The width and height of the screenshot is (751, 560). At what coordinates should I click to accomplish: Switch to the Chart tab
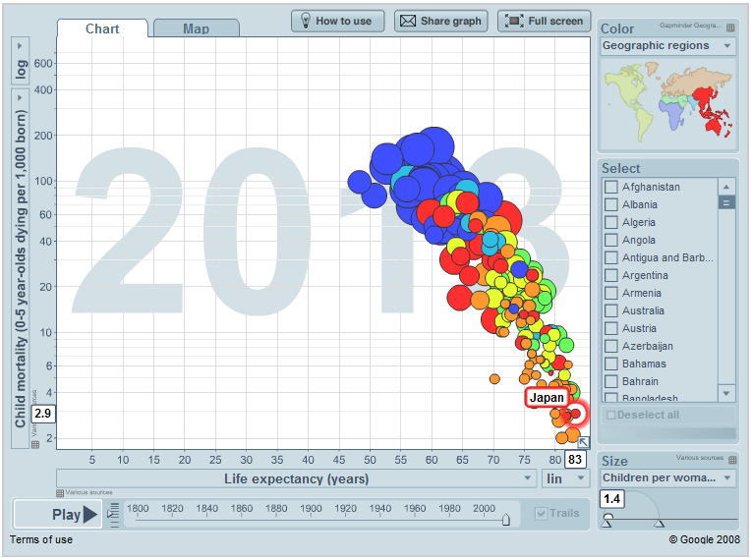click(x=102, y=28)
